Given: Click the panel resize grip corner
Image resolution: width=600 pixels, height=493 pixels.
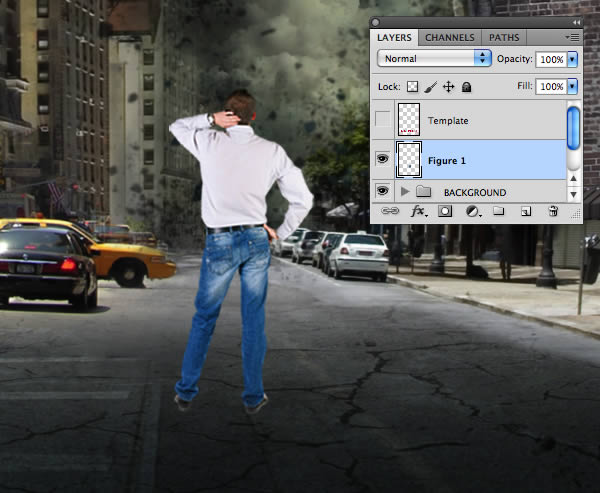Looking at the screenshot, I should (576, 215).
